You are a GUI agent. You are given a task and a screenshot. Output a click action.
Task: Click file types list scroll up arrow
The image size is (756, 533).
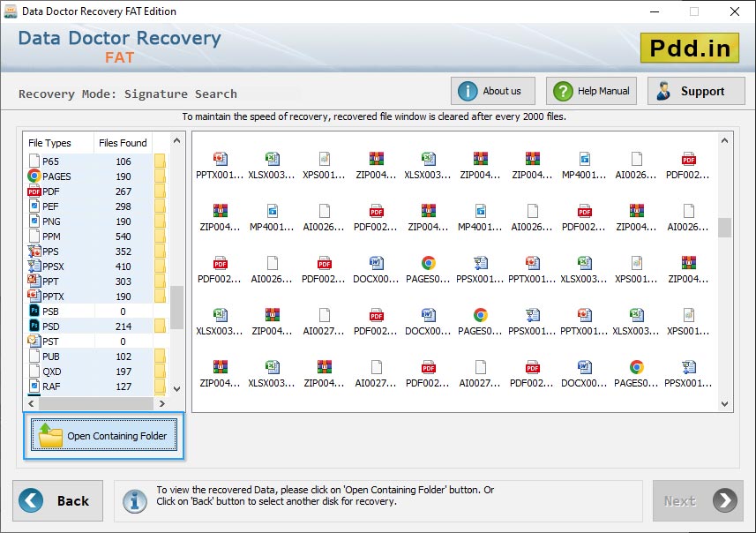(x=176, y=141)
